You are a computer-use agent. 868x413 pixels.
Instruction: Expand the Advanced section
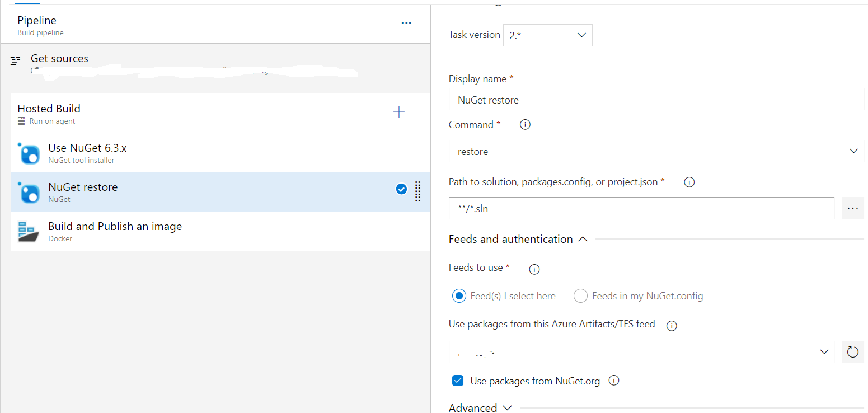tap(480, 406)
